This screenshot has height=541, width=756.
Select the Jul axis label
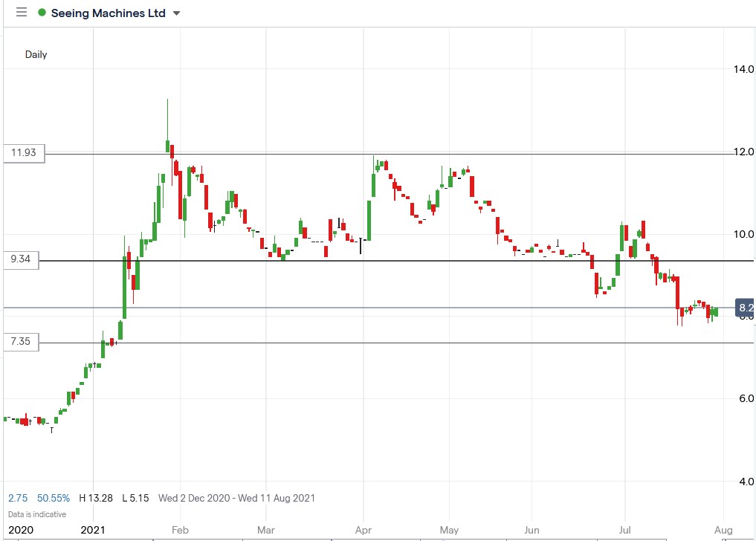(x=624, y=530)
